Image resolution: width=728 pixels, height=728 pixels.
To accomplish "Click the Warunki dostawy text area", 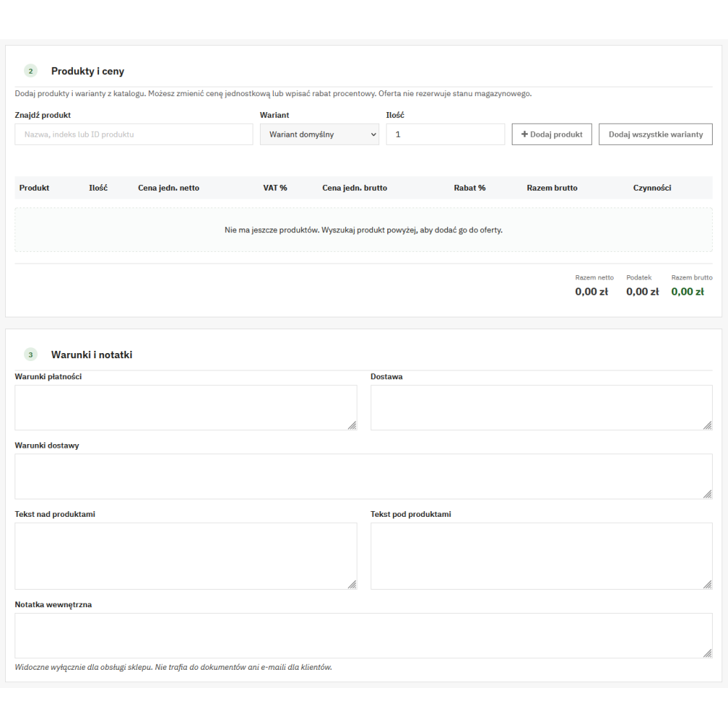I will click(x=363, y=476).
